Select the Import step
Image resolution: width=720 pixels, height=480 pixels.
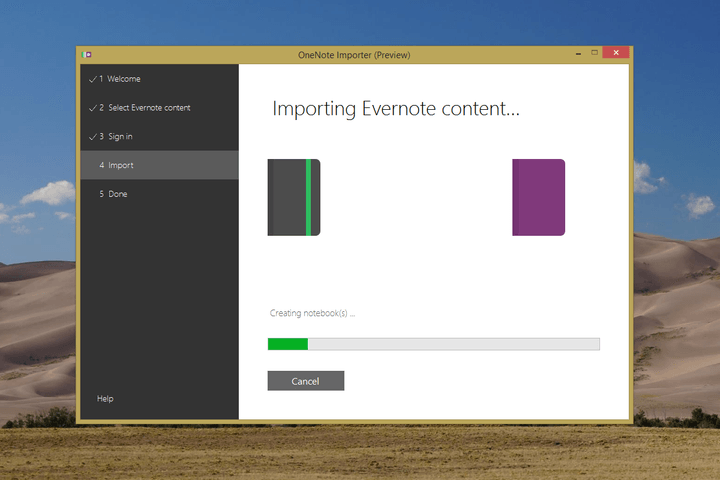coord(159,165)
